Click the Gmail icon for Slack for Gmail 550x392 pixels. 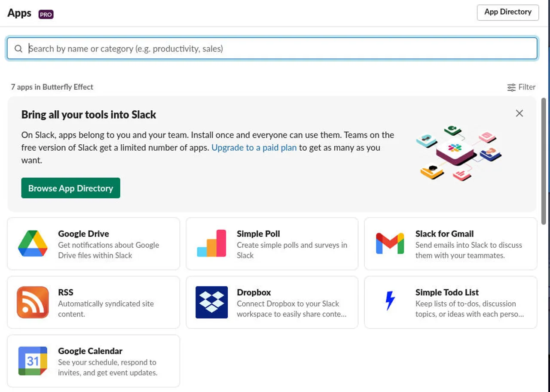(390, 243)
